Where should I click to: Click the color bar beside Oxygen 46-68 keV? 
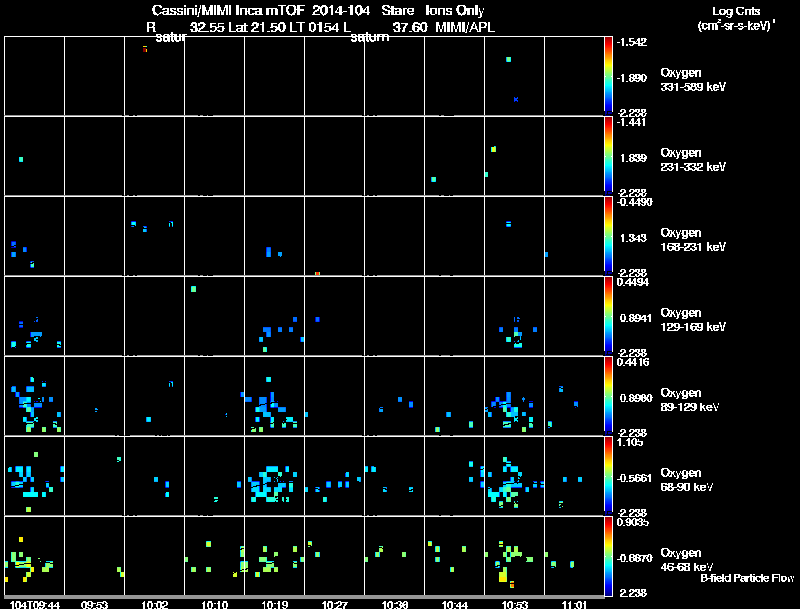click(608, 556)
